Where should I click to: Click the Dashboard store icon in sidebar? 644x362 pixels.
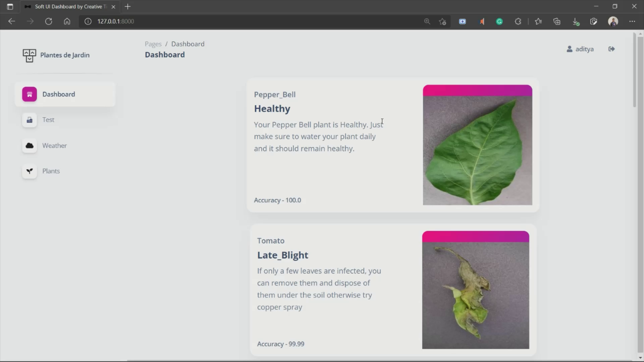point(30,94)
